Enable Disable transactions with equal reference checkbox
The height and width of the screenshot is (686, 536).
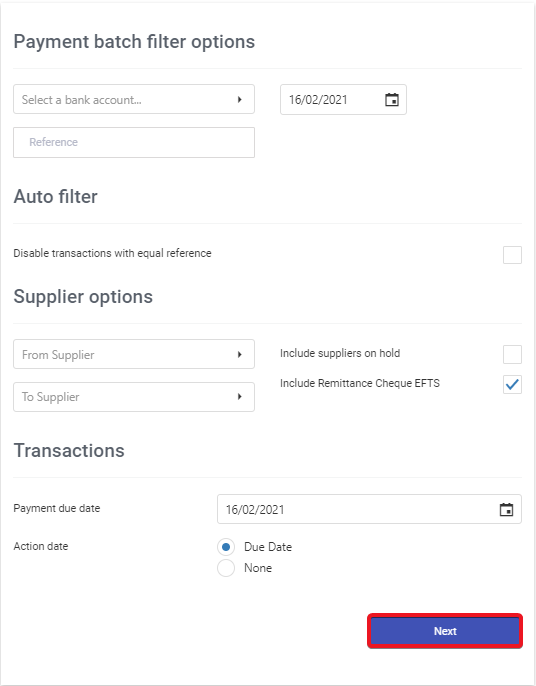512,255
